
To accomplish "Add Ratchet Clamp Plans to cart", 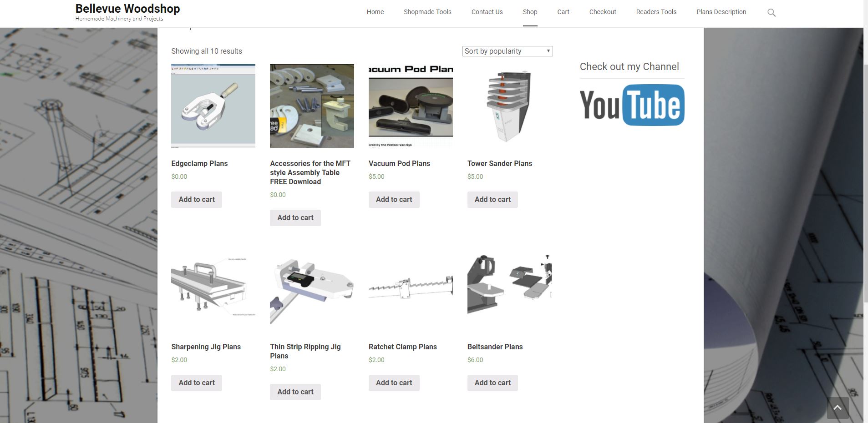I will tap(394, 383).
